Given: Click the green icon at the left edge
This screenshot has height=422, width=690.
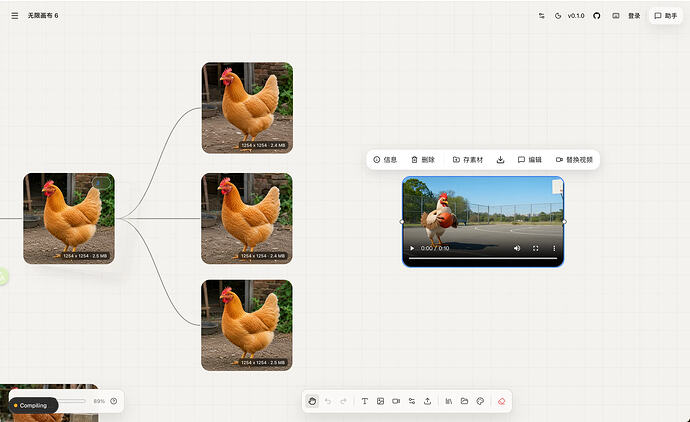Looking at the screenshot, I should click(x=3, y=277).
